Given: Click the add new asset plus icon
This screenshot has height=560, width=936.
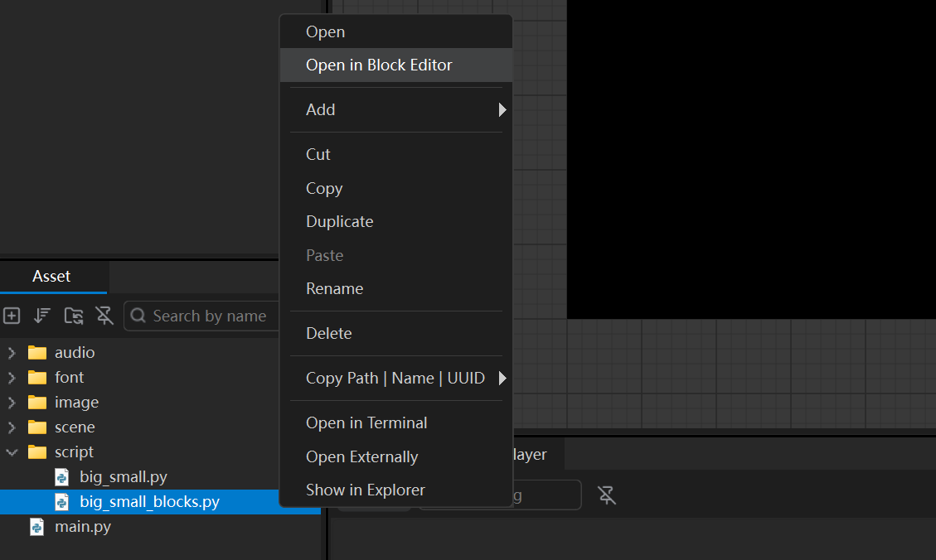Looking at the screenshot, I should pyautogui.click(x=12, y=316).
